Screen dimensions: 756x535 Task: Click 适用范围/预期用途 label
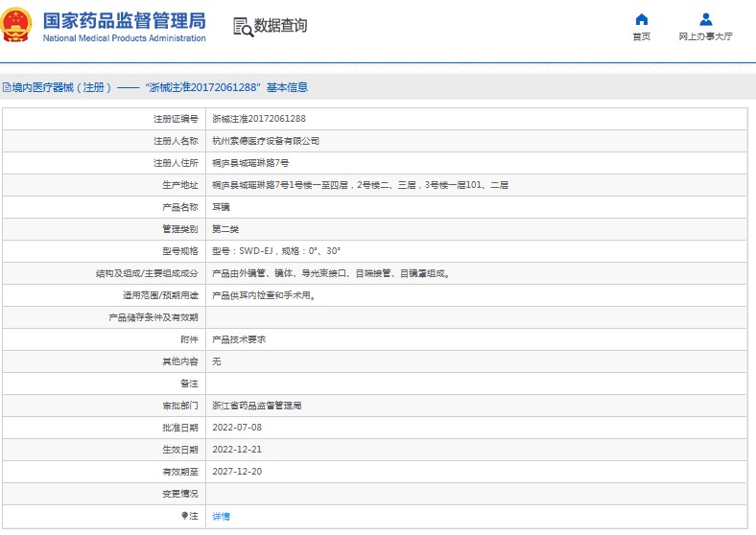(160, 295)
